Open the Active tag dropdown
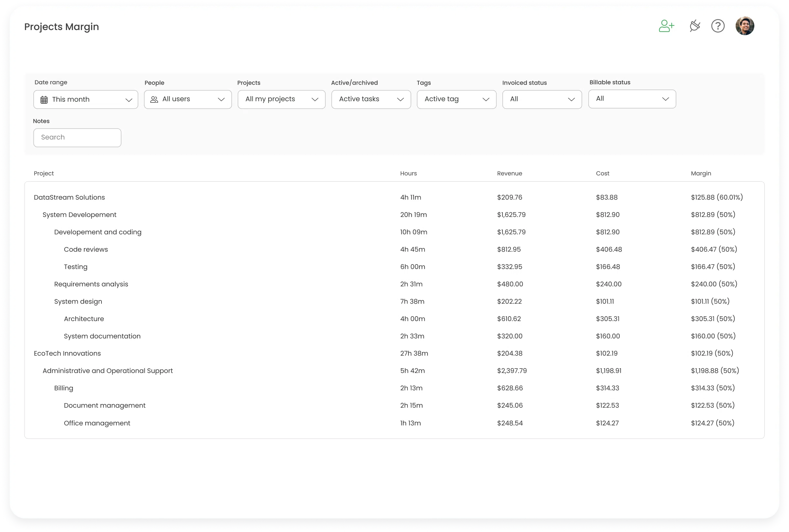The image size is (789, 532). click(457, 99)
